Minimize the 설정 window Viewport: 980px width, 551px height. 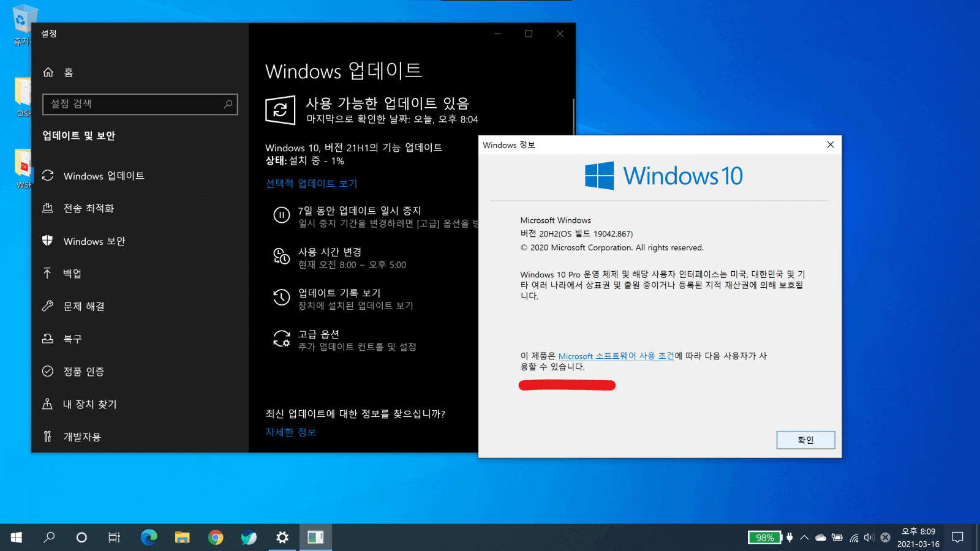(x=497, y=34)
